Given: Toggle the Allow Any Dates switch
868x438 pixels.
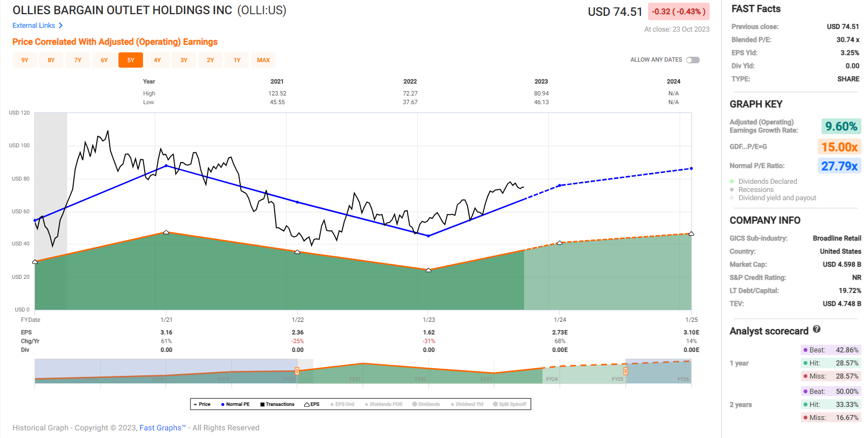Looking at the screenshot, I should [x=693, y=60].
